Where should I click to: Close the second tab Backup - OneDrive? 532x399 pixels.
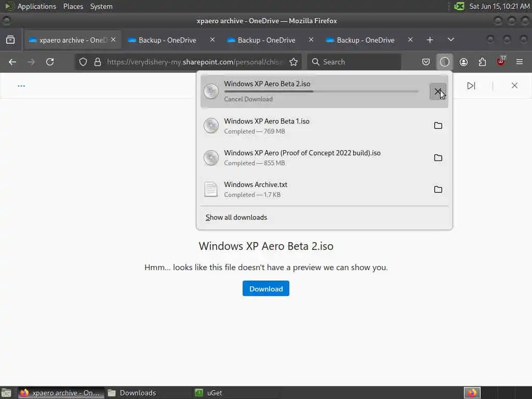point(212,39)
